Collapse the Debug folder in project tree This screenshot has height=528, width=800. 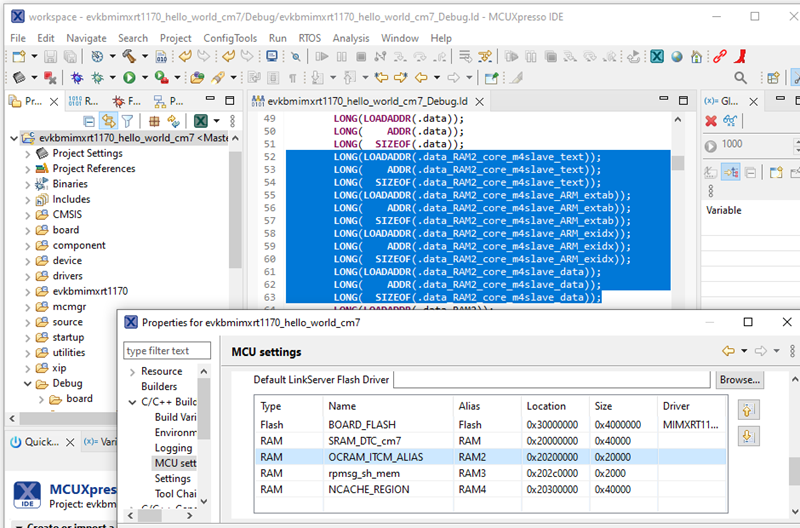click(28, 384)
